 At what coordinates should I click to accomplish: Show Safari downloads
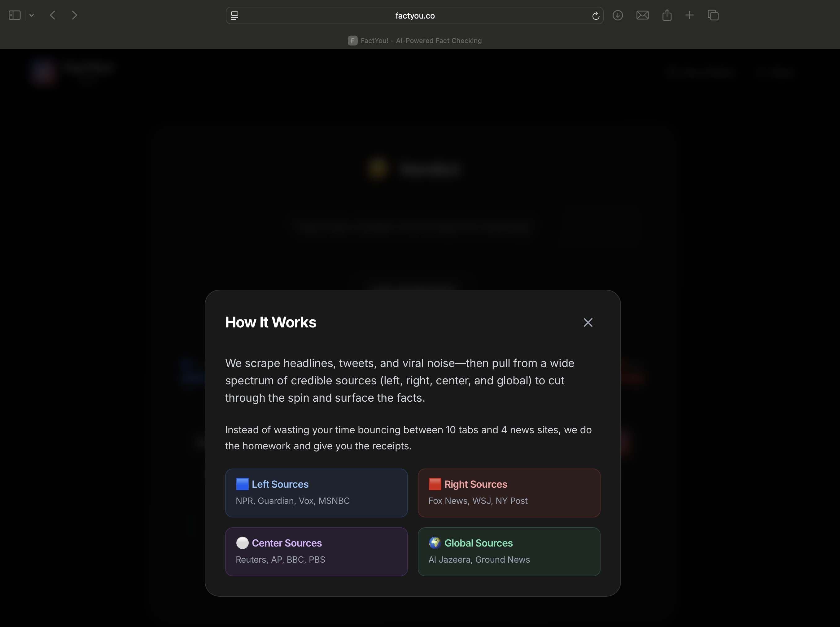[618, 15]
